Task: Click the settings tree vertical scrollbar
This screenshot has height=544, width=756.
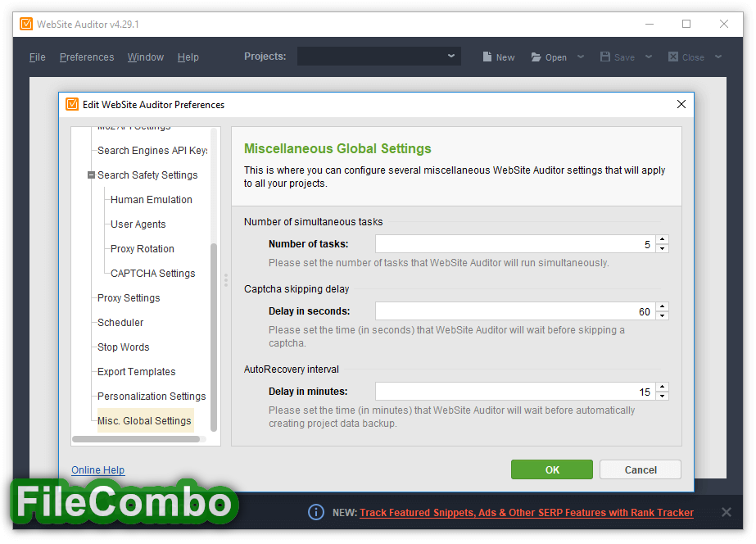Action: pos(214,338)
